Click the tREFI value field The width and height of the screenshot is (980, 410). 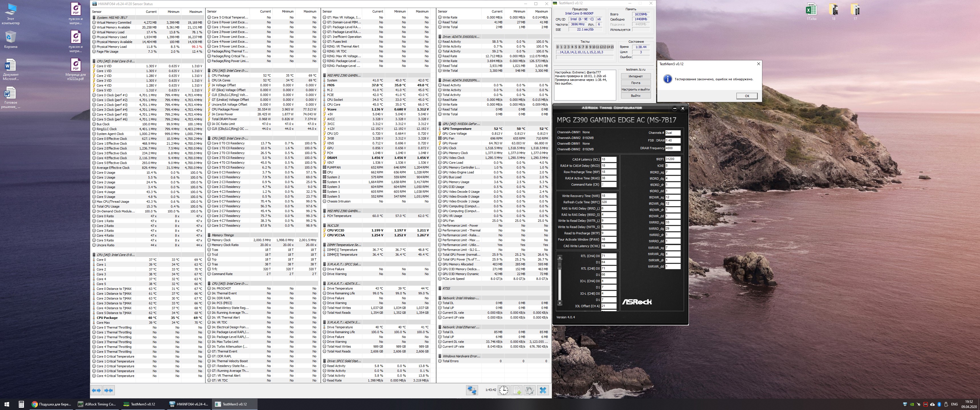672,159
